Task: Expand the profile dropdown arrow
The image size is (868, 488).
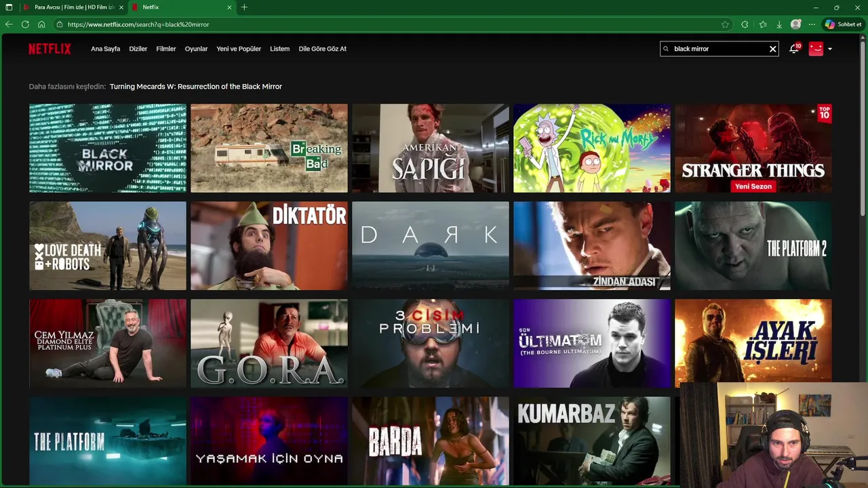Action: click(x=830, y=49)
